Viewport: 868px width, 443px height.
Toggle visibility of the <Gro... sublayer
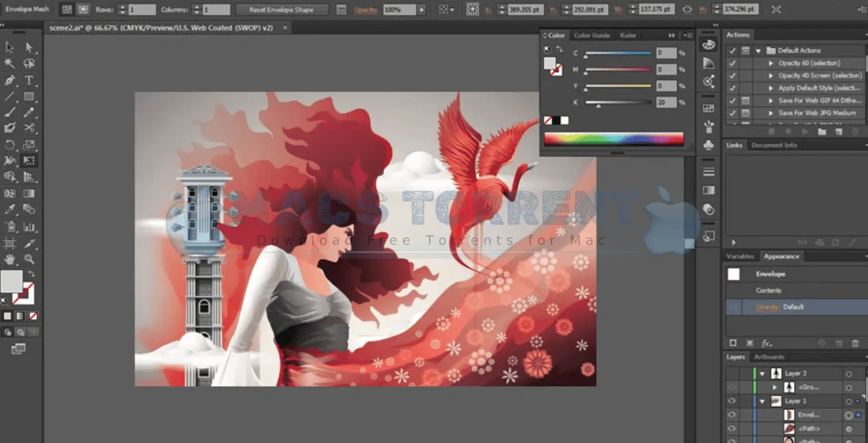tap(732, 387)
